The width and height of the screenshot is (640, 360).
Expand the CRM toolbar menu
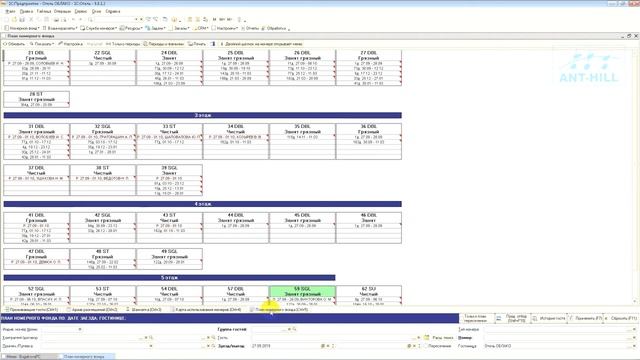click(202, 28)
